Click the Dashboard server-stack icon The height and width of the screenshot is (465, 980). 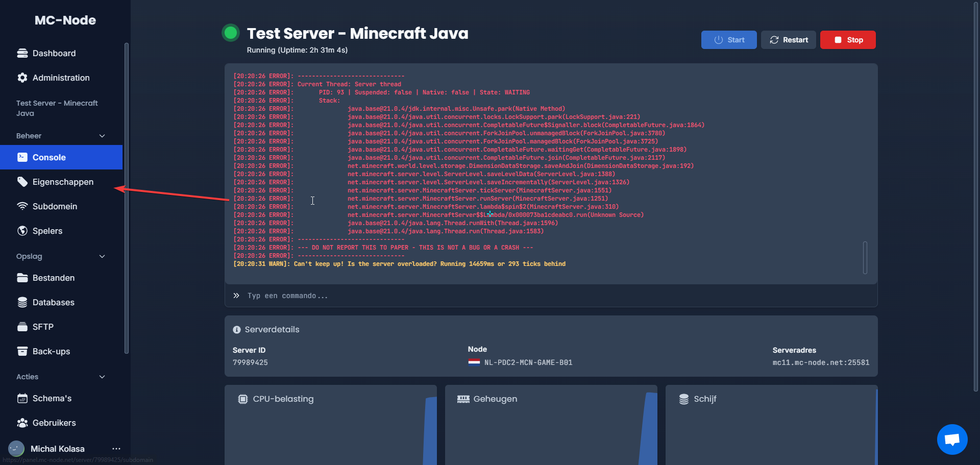pos(22,53)
